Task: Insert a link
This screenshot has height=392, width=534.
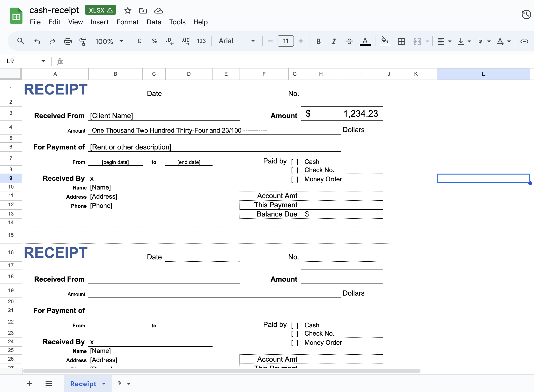Action: coord(524,41)
